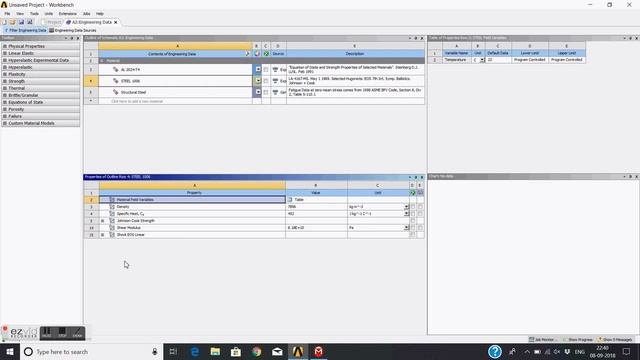
Task: Click the Open project folder icon
Action: 12,22
